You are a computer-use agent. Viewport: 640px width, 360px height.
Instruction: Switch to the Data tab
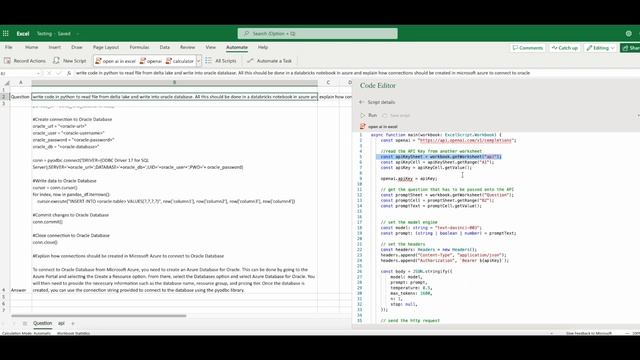point(164,47)
